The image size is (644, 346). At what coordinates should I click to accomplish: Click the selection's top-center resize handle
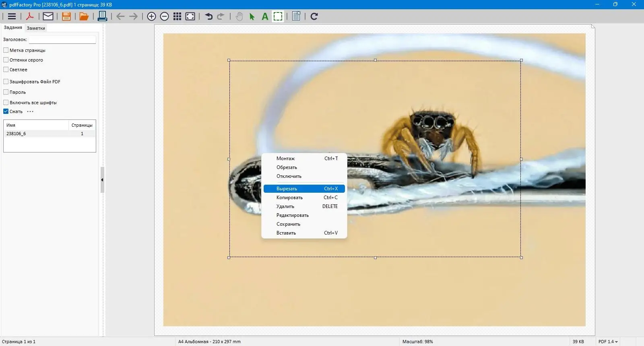click(x=375, y=60)
